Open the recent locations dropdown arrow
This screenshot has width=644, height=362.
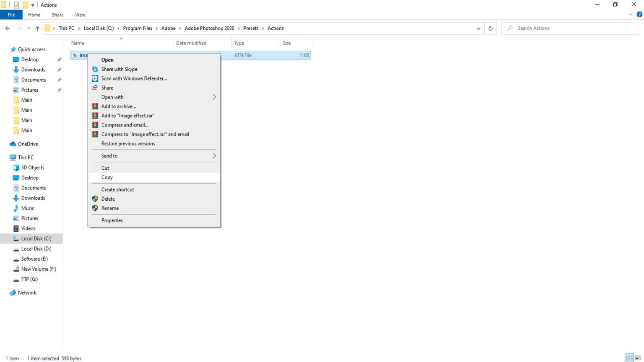[29, 28]
